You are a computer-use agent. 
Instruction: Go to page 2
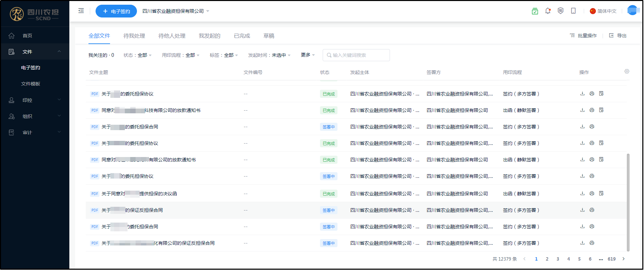pos(547,259)
